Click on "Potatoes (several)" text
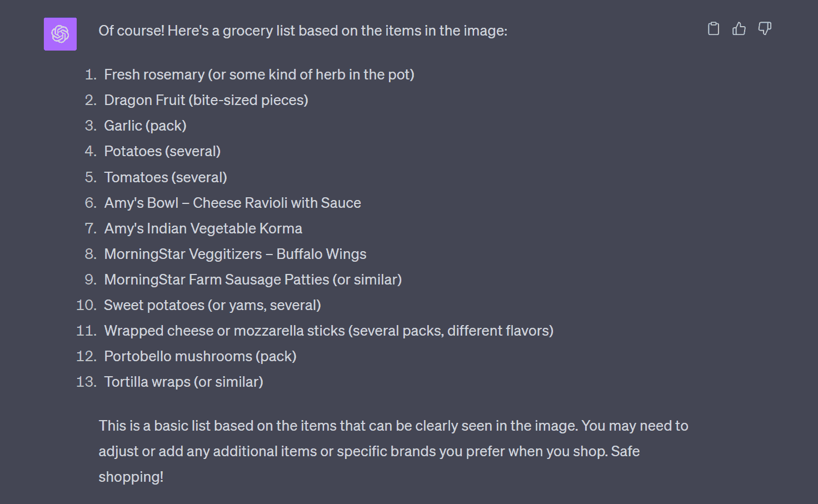Image resolution: width=818 pixels, height=504 pixels. (162, 151)
